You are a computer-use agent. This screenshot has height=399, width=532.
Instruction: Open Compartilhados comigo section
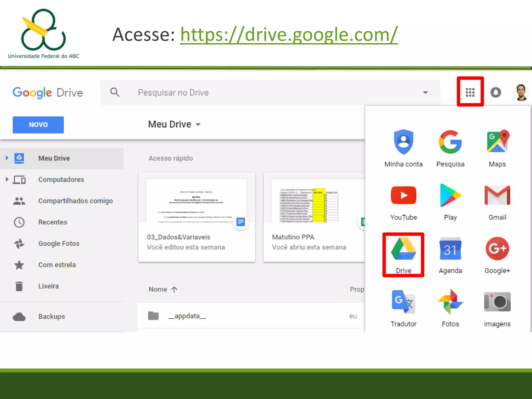[x=62, y=201]
